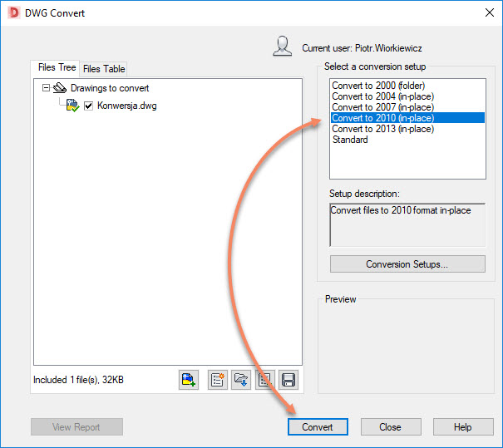Click the Help button
The width and height of the screenshot is (503, 448).
point(462,427)
